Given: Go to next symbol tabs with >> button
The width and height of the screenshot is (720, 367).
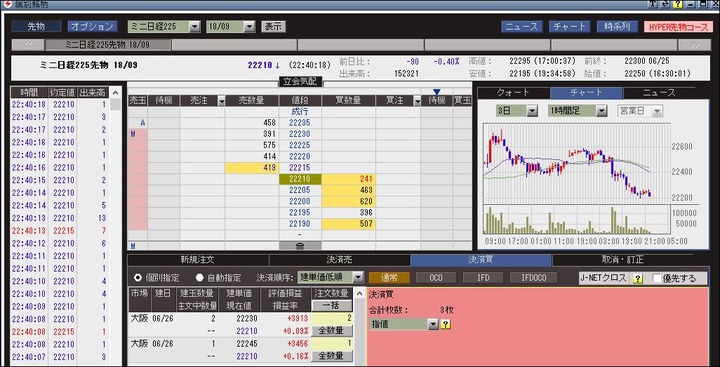Looking at the screenshot, I should point(694,45).
